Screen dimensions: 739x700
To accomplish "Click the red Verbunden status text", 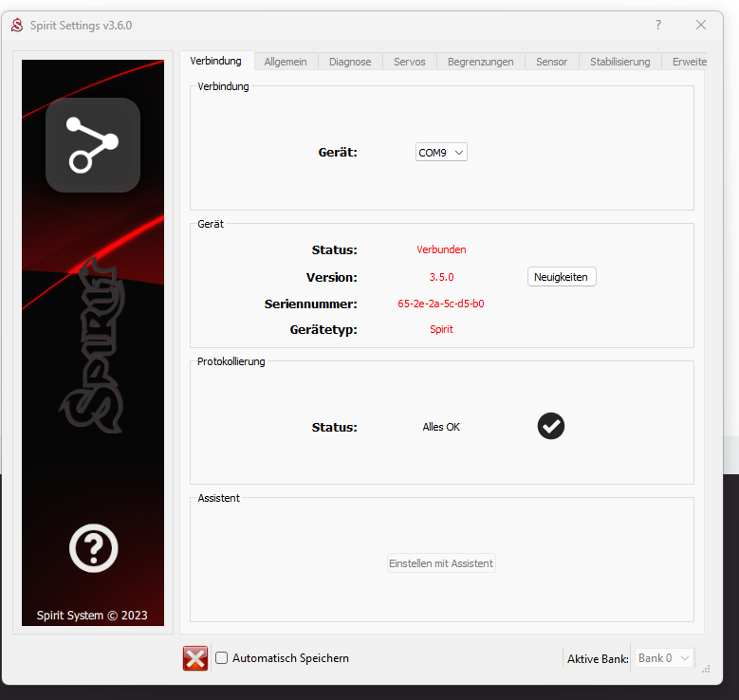I will click(441, 249).
